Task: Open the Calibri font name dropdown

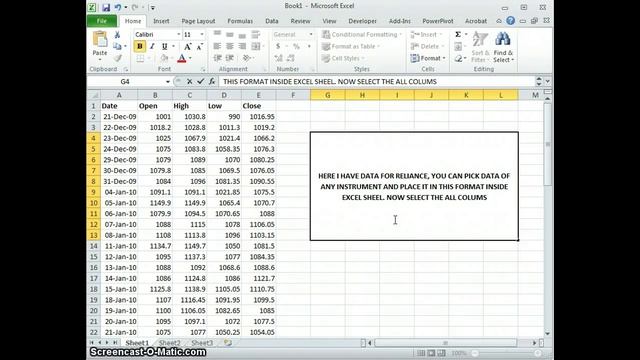Action: (x=178, y=35)
